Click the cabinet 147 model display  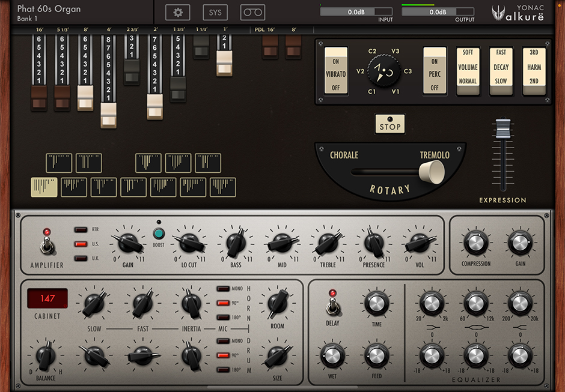(x=47, y=298)
